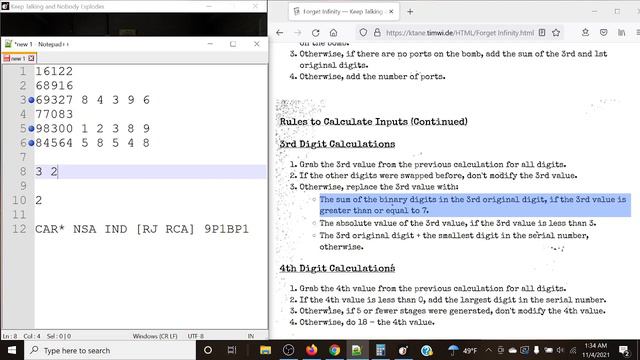Open OBS Studio from the taskbar

[x=289, y=350]
